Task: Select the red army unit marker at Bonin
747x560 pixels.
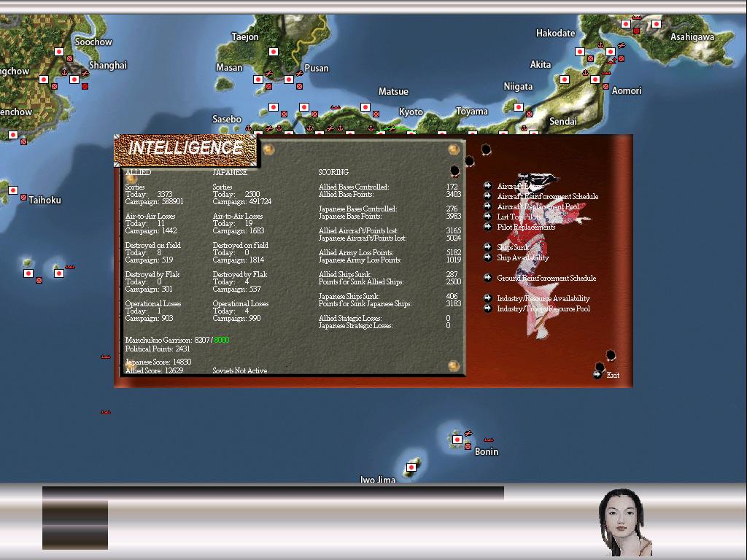Action: (x=468, y=447)
